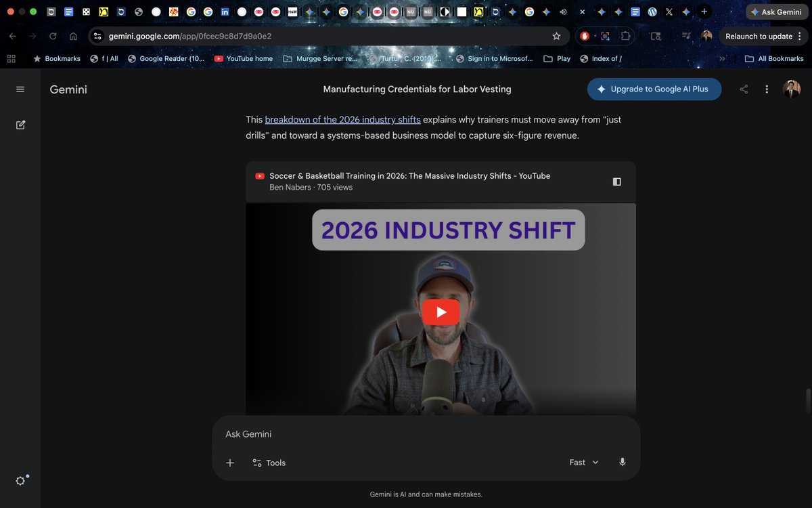Switch to the WordPress tab
Screen dimensions: 812x508
[652, 12]
